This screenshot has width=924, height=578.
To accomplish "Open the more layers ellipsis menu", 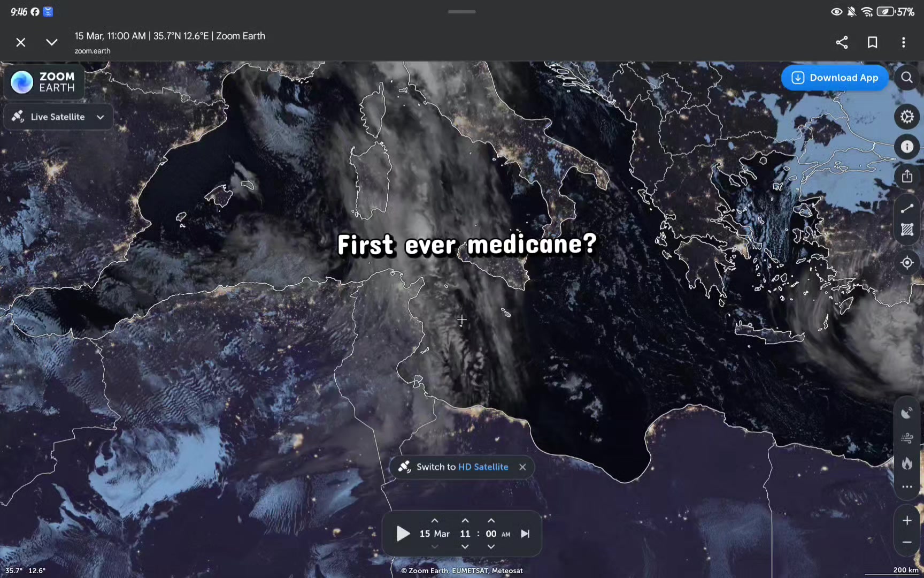I will 907,487.
